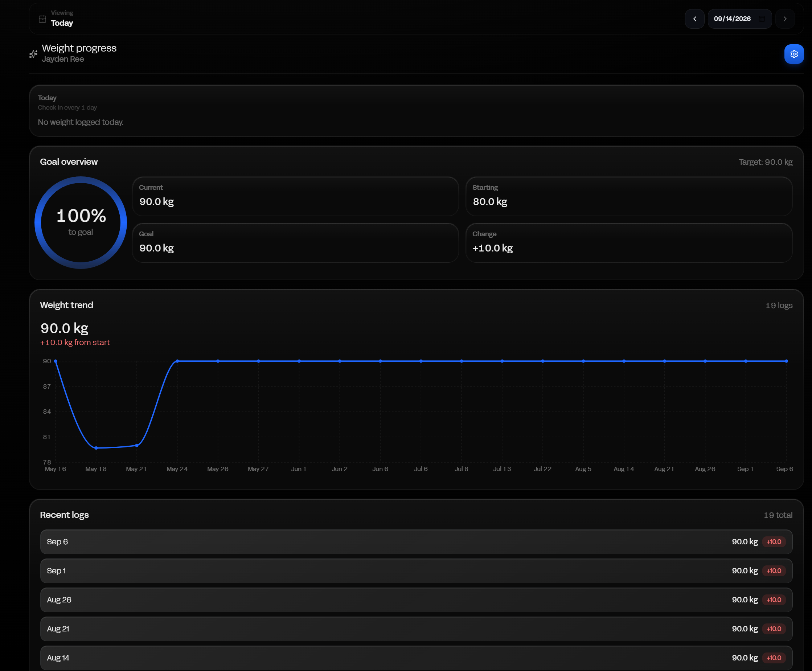This screenshot has width=812, height=671.
Task: Click 'Viewing Today' label
Action: (62, 19)
